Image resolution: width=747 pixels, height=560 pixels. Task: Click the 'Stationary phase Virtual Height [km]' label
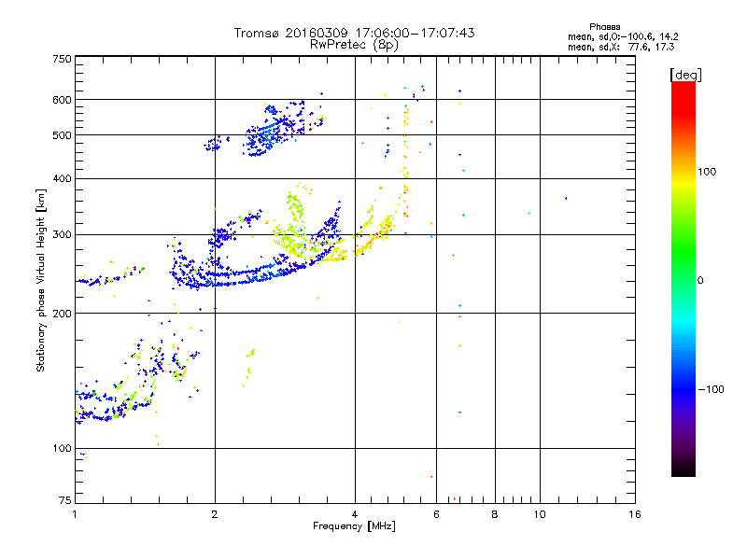pos(41,281)
